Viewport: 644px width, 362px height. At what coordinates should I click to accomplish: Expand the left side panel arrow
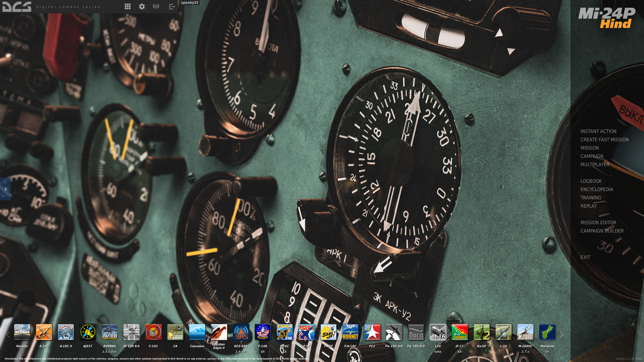pyautogui.click(x=5, y=189)
